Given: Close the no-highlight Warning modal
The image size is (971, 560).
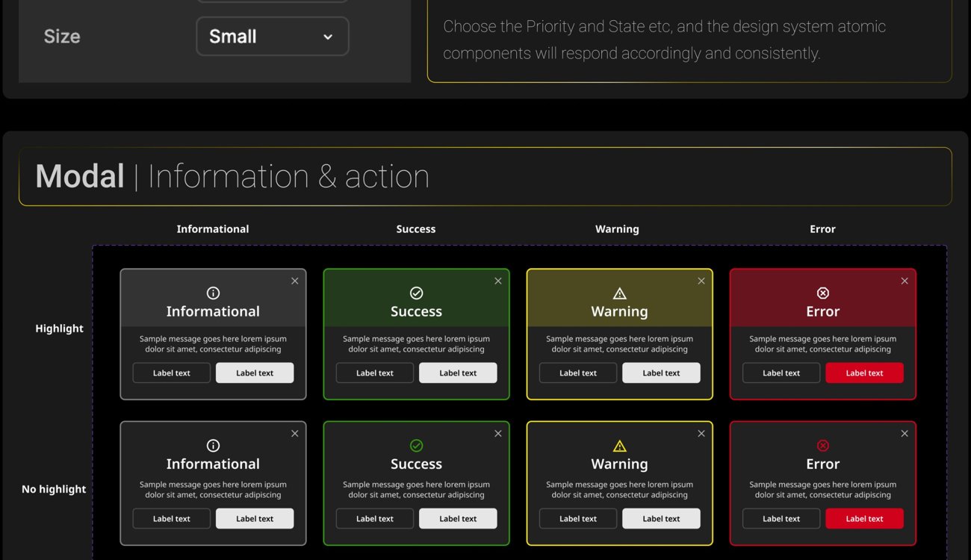Looking at the screenshot, I should tap(701, 433).
